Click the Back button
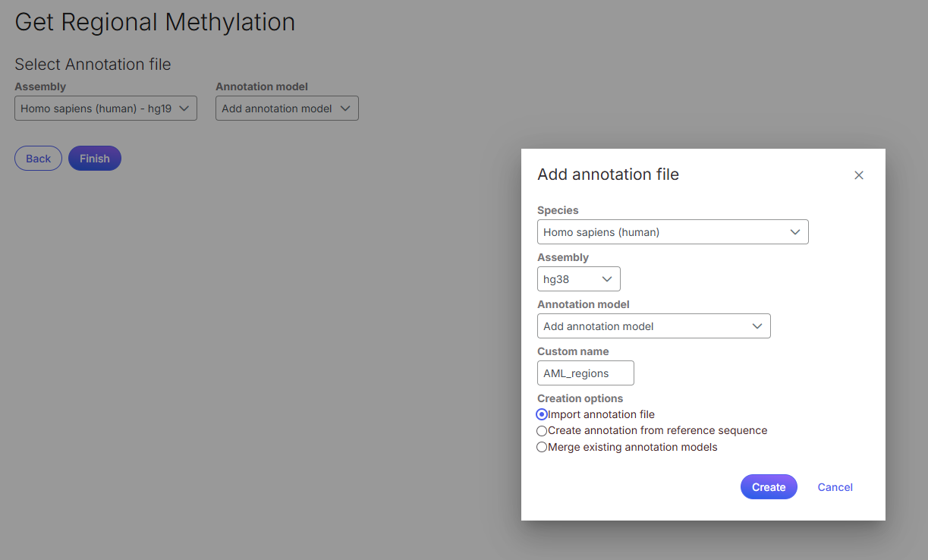Screen dimensions: 928x560 pyautogui.click(x=38, y=159)
